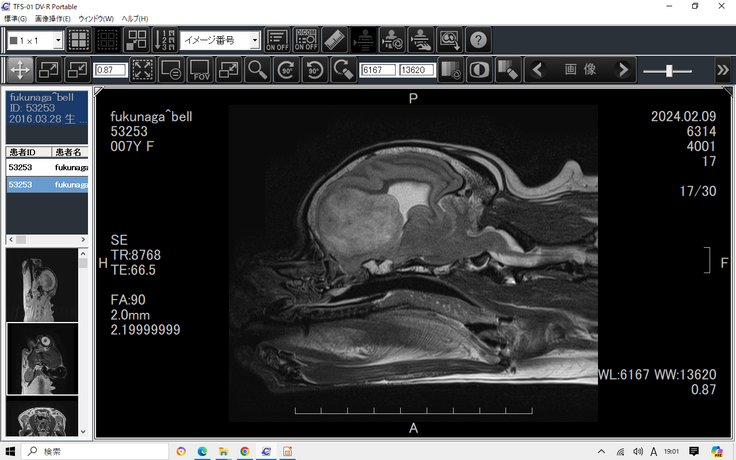Open the help question mark icon

point(478,40)
